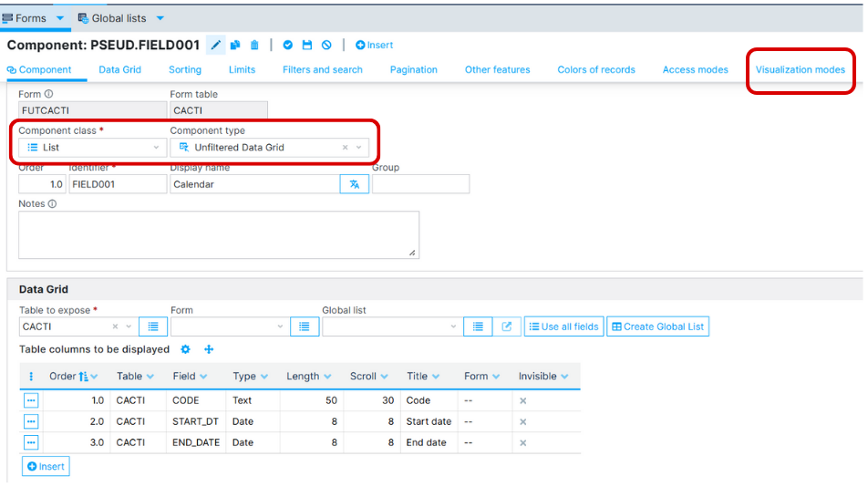Open the Filters and search tab
The width and height of the screenshot is (868, 487).
[322, 69]
